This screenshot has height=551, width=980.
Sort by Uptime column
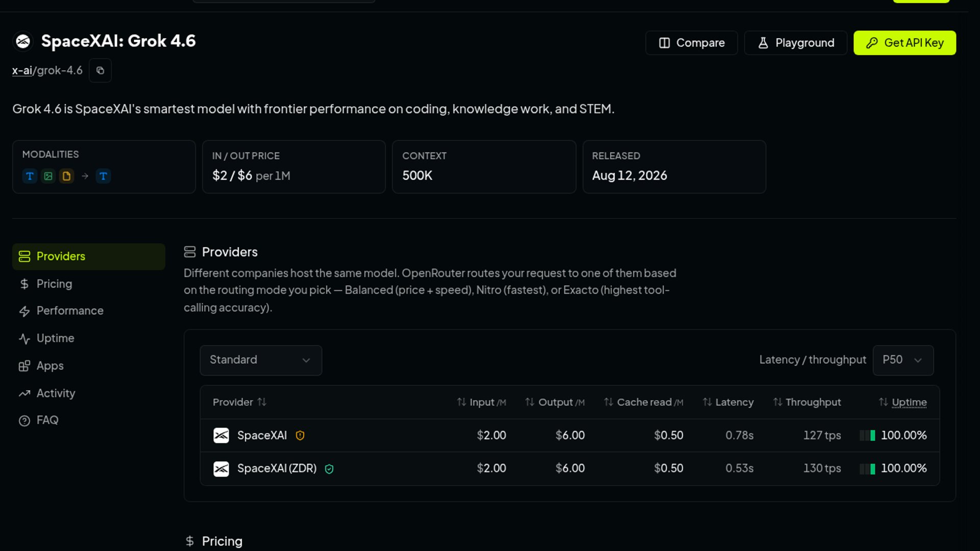click(x=902, y=403)
